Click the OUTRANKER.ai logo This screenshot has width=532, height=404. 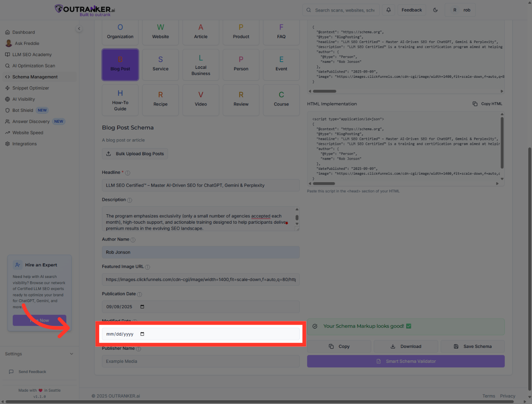85,10
